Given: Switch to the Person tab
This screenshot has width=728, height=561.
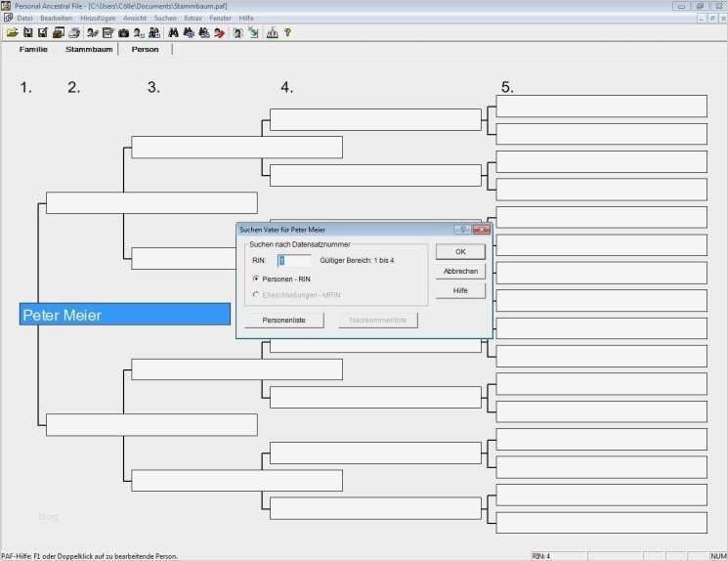Looking at the screenshot, I should [x=145, y=49].
